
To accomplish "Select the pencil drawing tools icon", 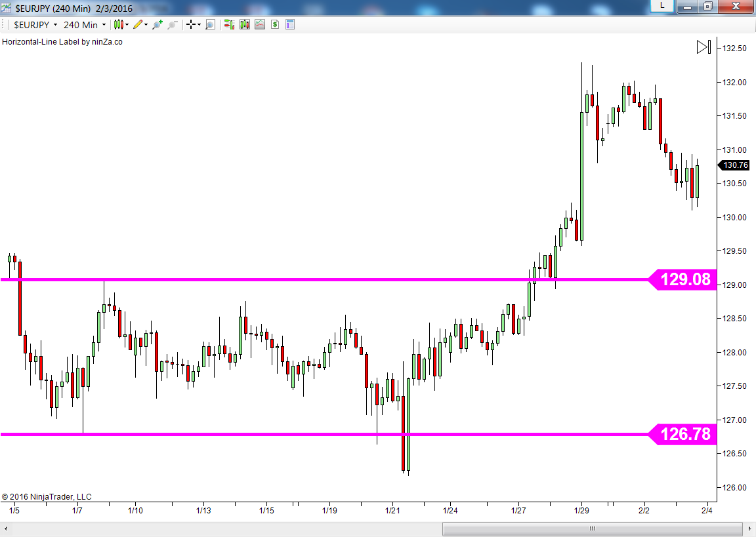I will (x=138, y=24).
